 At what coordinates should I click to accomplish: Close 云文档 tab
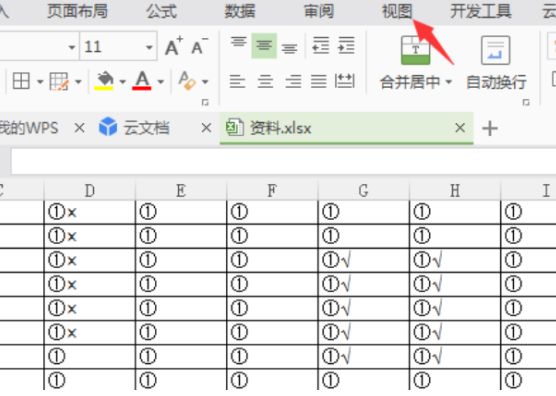[x=206, y=128]
